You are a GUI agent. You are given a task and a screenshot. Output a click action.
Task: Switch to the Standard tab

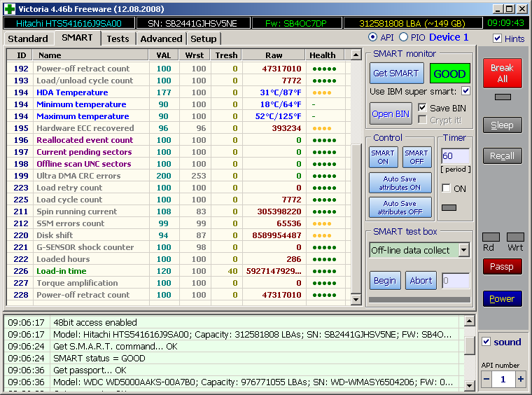[x=28, y=39]
